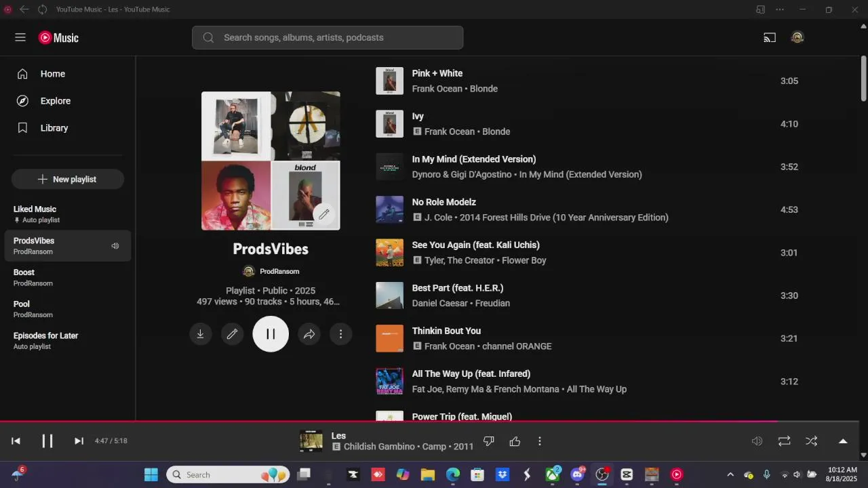This screenshot has width=868, height=488.
Task: Click taskbar Search box
Action: (228, 474)
